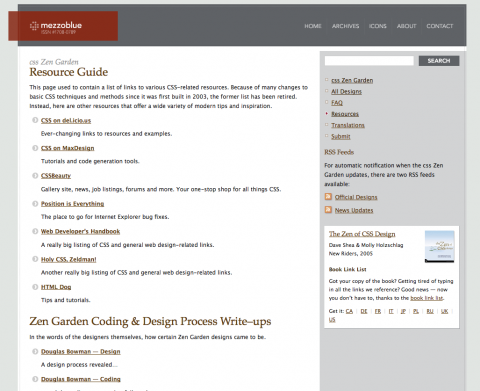This screenshot has height=391, width=480.
Task: Open the HOME navigation item
Action: 313,26
